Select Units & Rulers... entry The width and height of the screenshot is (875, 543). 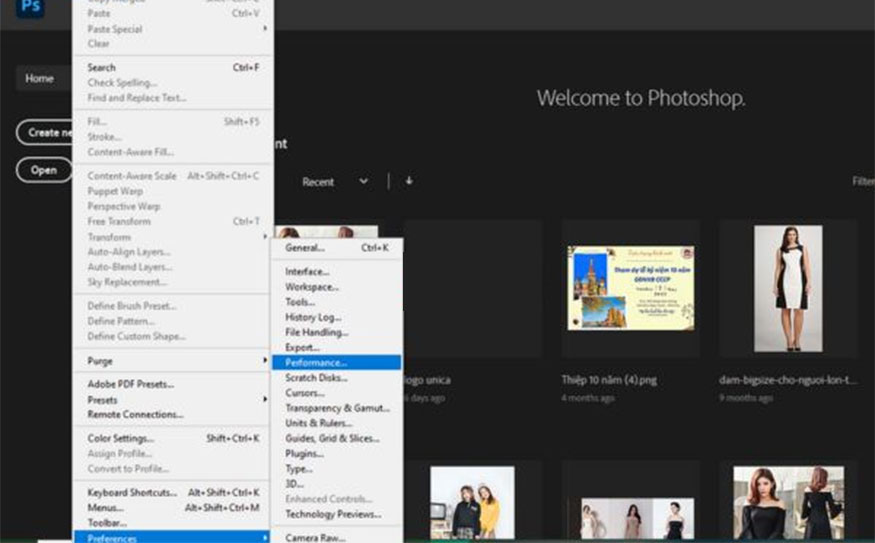click(336, 423)
